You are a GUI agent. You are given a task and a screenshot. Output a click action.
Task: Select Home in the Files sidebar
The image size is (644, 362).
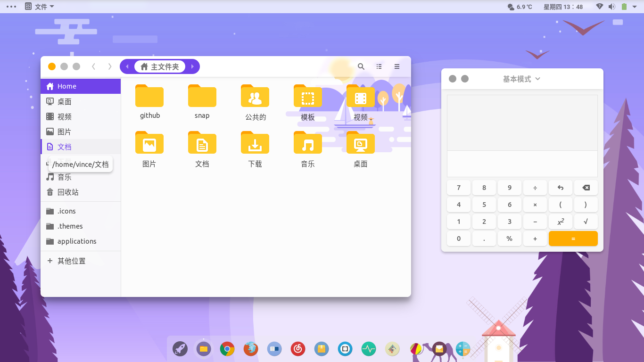(x=81, y=86)
